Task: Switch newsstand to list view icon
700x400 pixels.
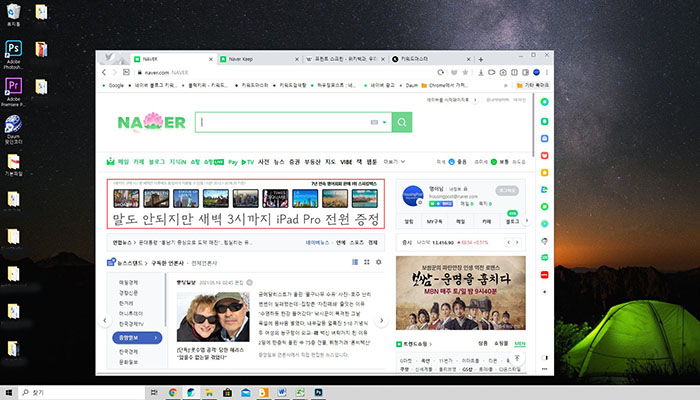Action: pyautogui.click(x=355, y=262)
